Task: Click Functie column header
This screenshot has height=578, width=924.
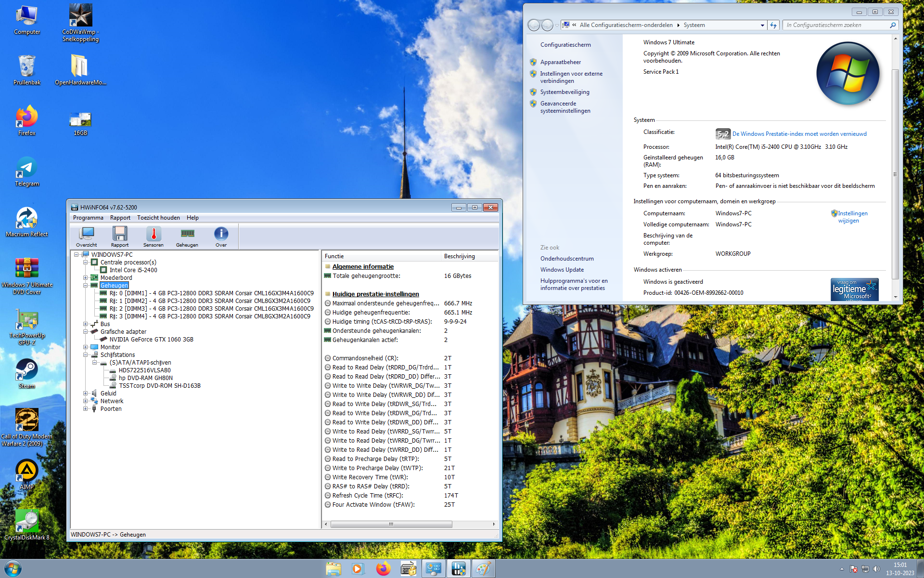Action: click(382, 256)
